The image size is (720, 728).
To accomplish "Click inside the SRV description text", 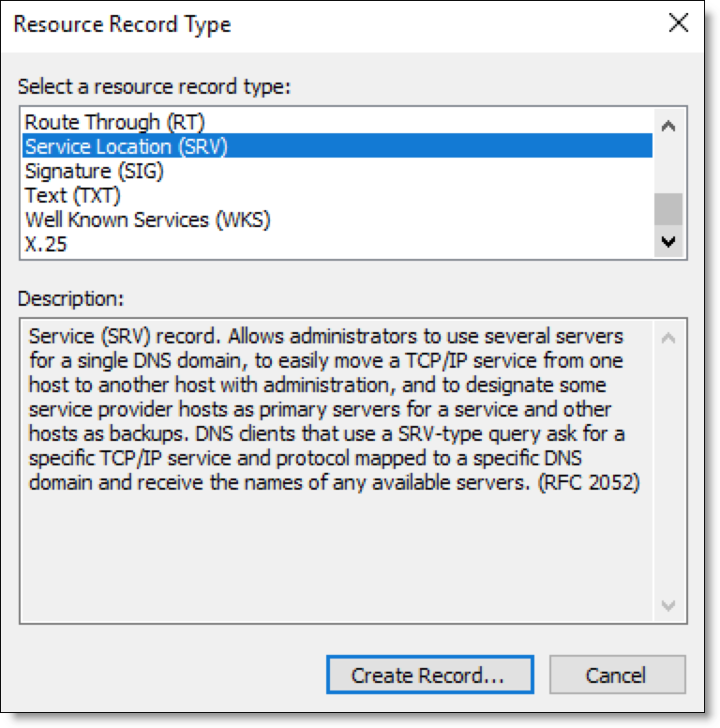I will (x=334, y=409).
